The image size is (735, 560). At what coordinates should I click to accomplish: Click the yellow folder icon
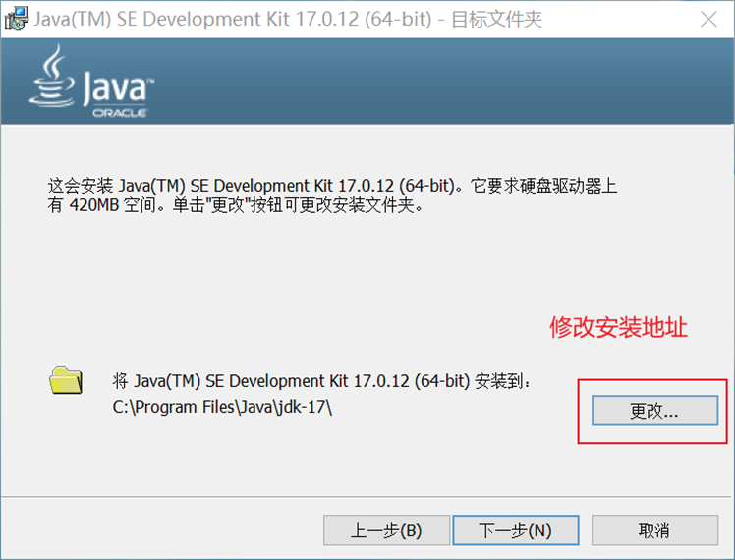tap(66, 380)
